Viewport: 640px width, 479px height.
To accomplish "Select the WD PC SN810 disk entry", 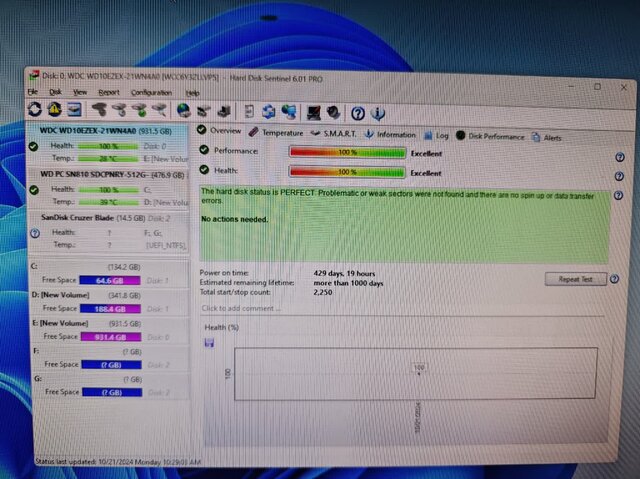I will tap(107, 174).
